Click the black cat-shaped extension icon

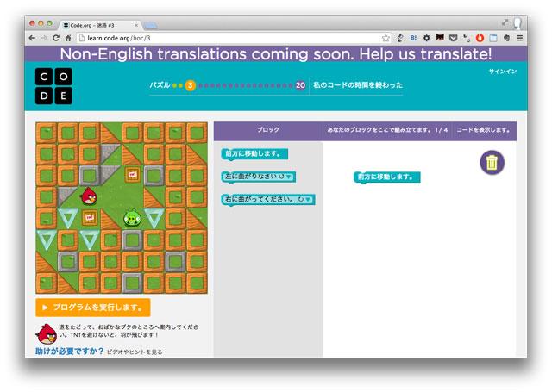pos(440,38)
